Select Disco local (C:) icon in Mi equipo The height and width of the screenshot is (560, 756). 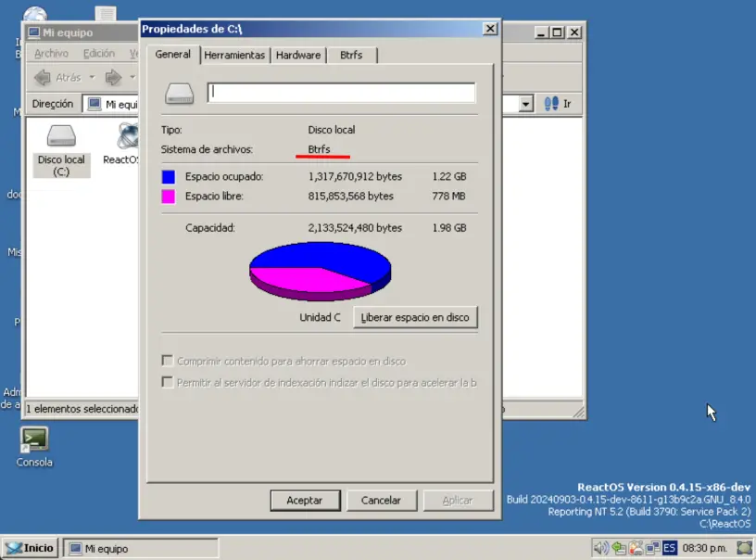pyautogui.click(x=61, y=151)
